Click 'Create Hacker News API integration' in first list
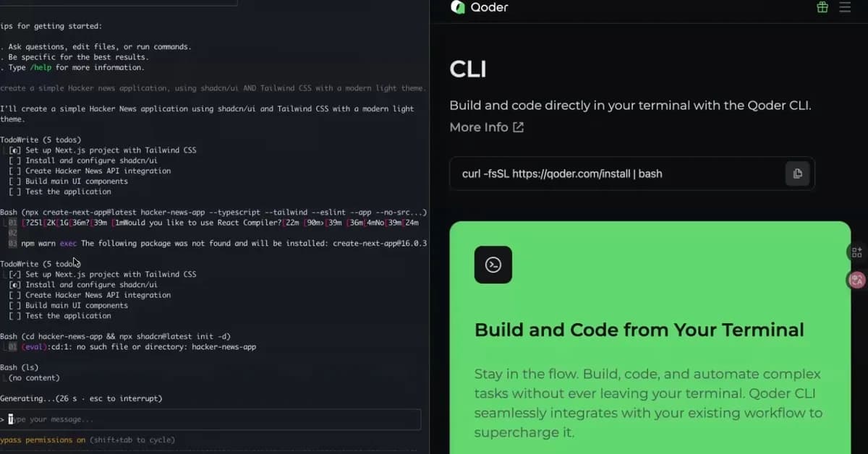Image resolution: width=868 pixels, height=454 pixels. tap(90, 171)
